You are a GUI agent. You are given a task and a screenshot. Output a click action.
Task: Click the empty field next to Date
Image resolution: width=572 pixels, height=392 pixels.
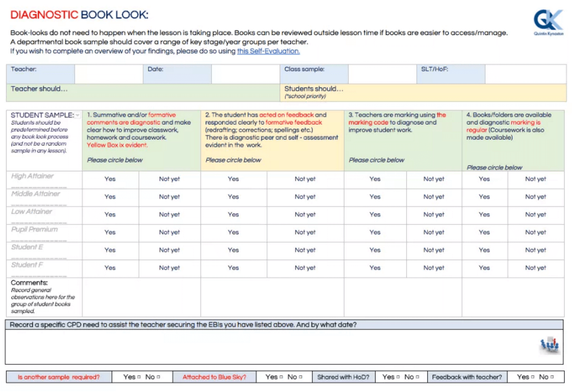point(245,74)
